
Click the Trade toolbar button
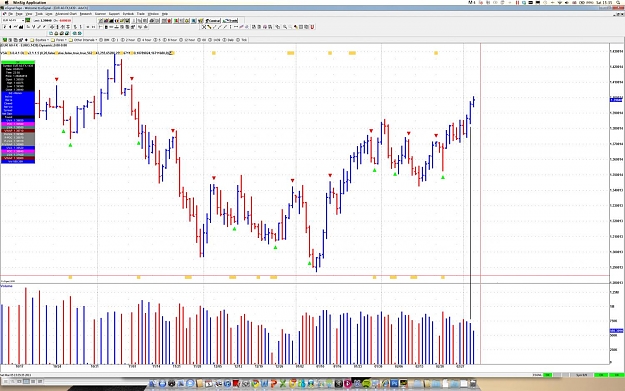[230, 20]
